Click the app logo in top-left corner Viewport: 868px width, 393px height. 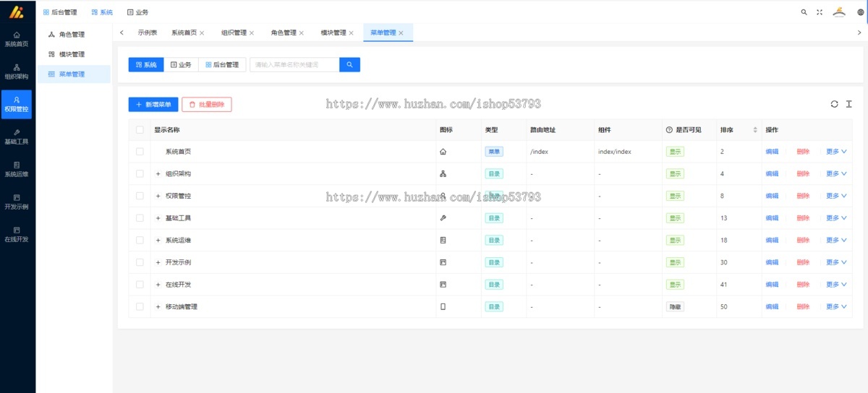click(x=16, y=12)
